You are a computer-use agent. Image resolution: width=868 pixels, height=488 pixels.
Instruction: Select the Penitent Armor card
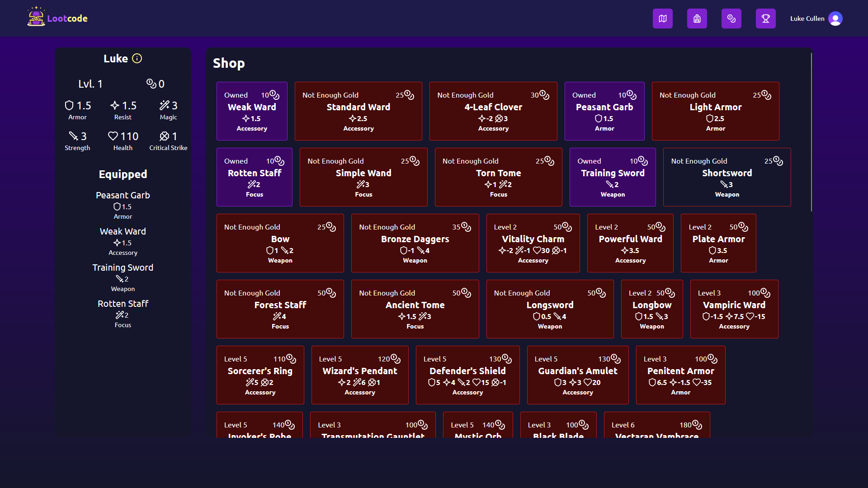point(680,375)
